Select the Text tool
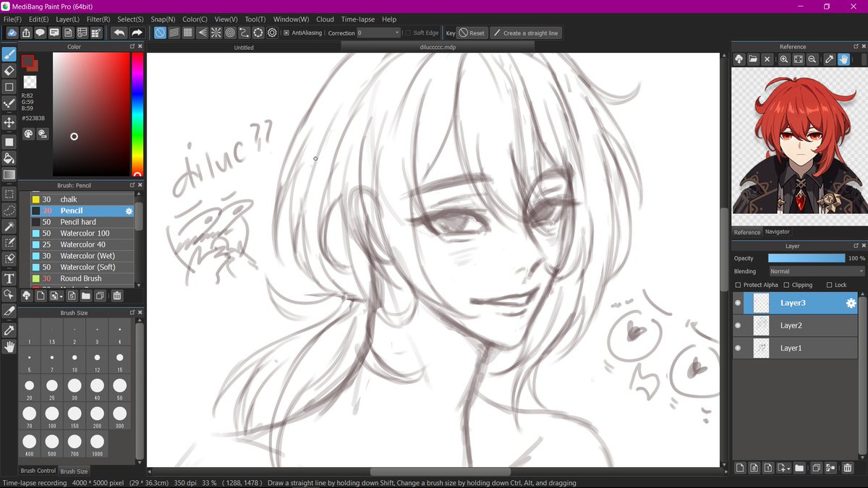This screenshot has height=488, width=868. point(9,278)
